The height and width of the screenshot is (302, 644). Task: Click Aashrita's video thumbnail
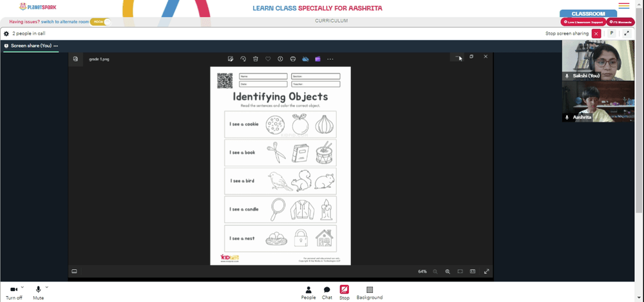[598, 102]
